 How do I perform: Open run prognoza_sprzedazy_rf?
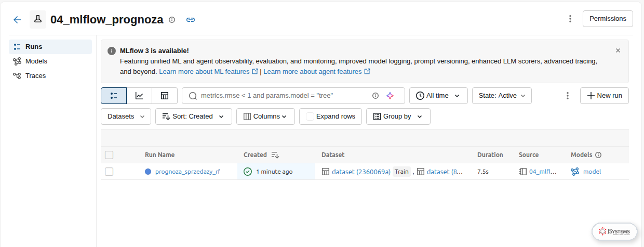(187, 172)
